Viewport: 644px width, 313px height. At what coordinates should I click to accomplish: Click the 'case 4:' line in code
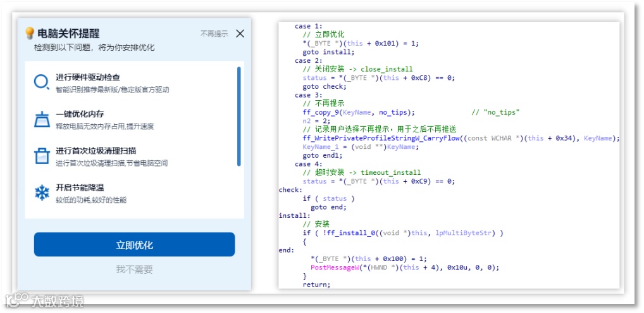click(309, 164)
